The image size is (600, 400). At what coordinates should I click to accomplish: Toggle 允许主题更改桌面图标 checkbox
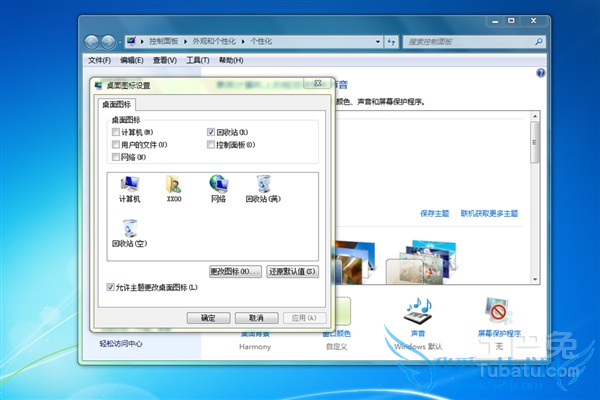(x=110, y=287)
